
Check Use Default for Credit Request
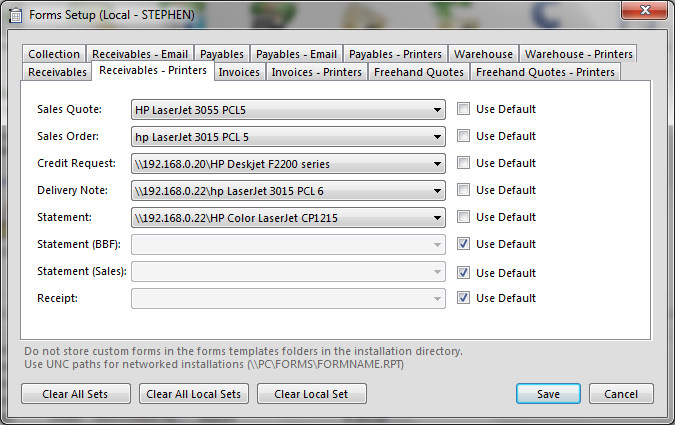pyautogui.click(x=464, y=163)
